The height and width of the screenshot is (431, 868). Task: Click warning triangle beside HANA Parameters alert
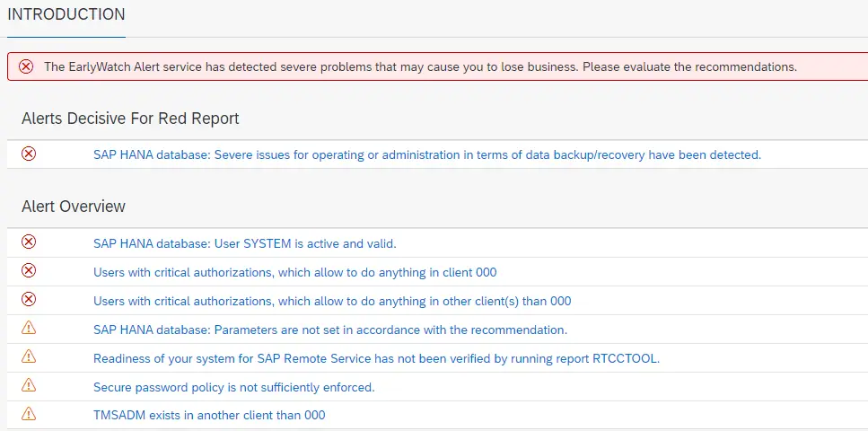click(29, 328)
